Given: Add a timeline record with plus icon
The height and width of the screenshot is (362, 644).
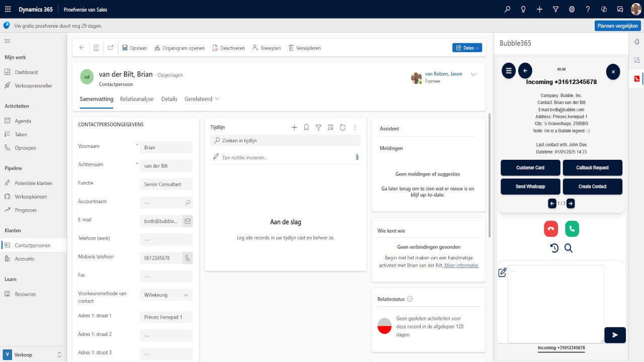Looking at the screenshot, I should pyautogui.click(x=294, y=128).
